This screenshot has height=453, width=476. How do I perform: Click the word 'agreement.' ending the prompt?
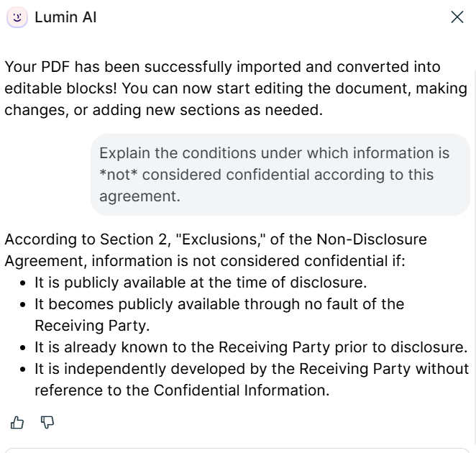click(x=139, y=196)
